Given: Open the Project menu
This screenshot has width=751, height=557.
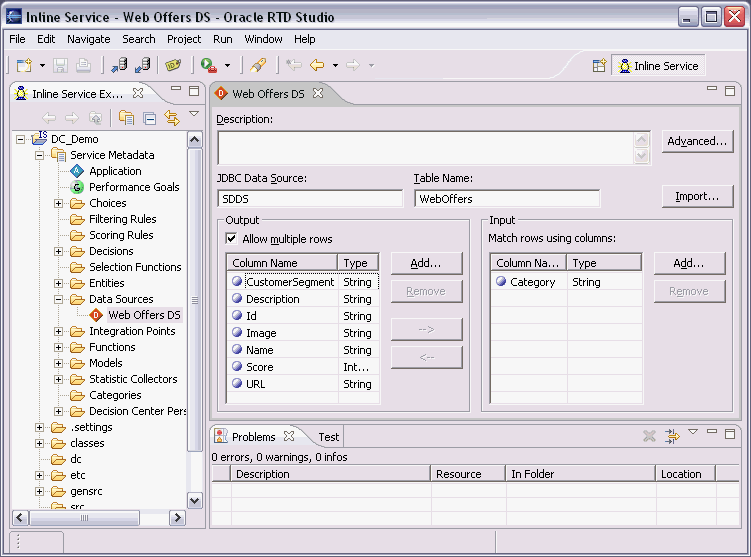Looking at the screenshot, I should (x=184, y=39).
